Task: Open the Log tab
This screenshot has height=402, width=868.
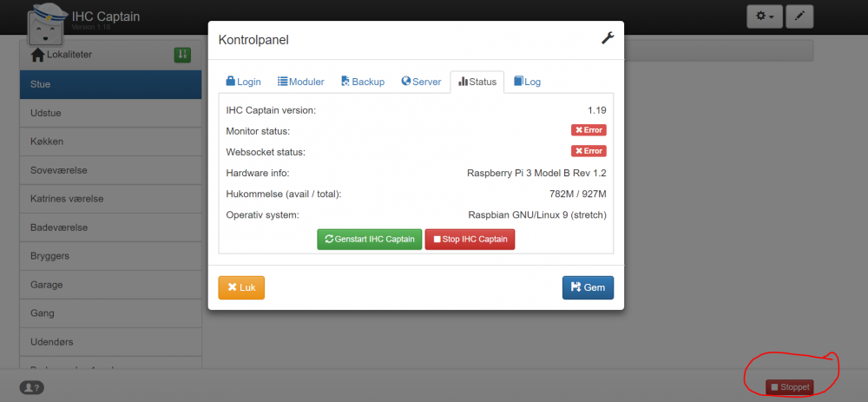Action: pyautogui.click(x=527, y=82)
